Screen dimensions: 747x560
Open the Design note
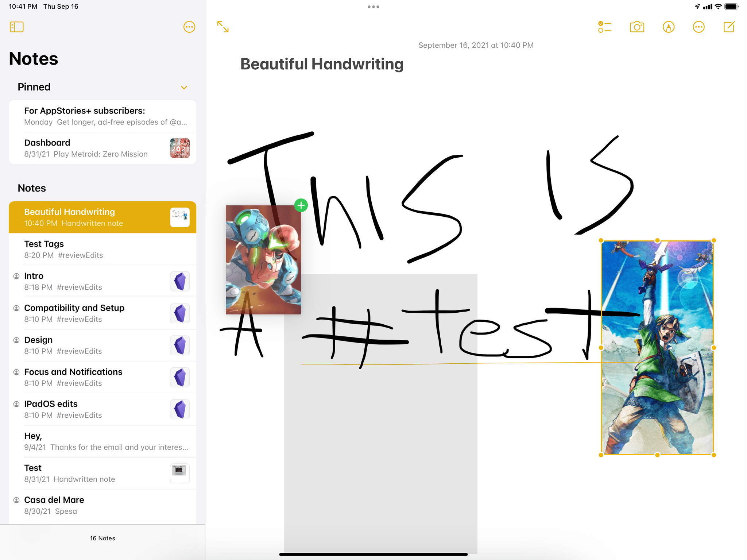(102, 345)
